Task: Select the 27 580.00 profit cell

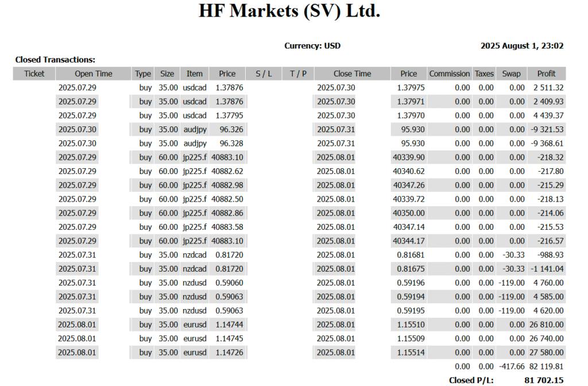Action: [546, 352]
